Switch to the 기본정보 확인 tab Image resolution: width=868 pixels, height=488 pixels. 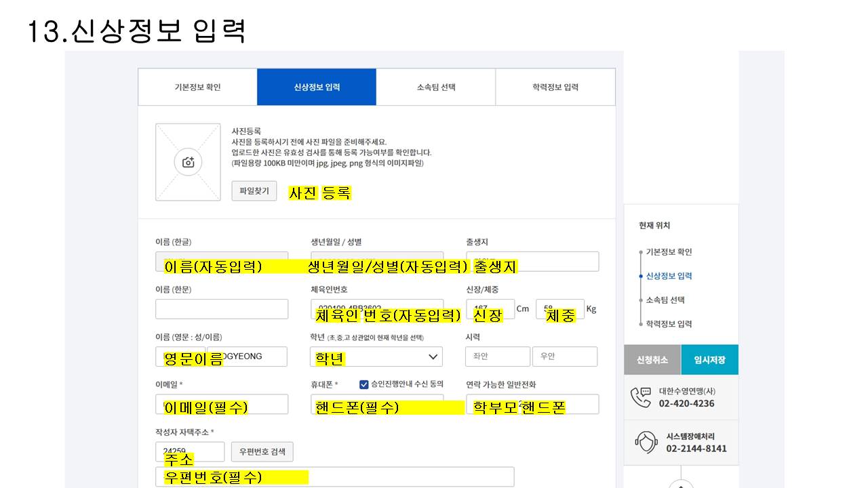197,87
